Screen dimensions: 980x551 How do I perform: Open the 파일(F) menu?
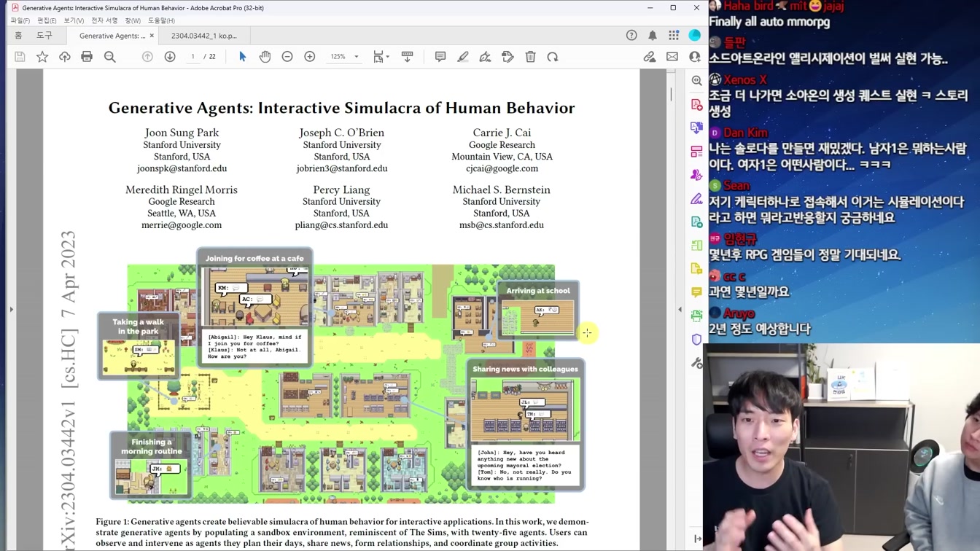coord(20,20)
